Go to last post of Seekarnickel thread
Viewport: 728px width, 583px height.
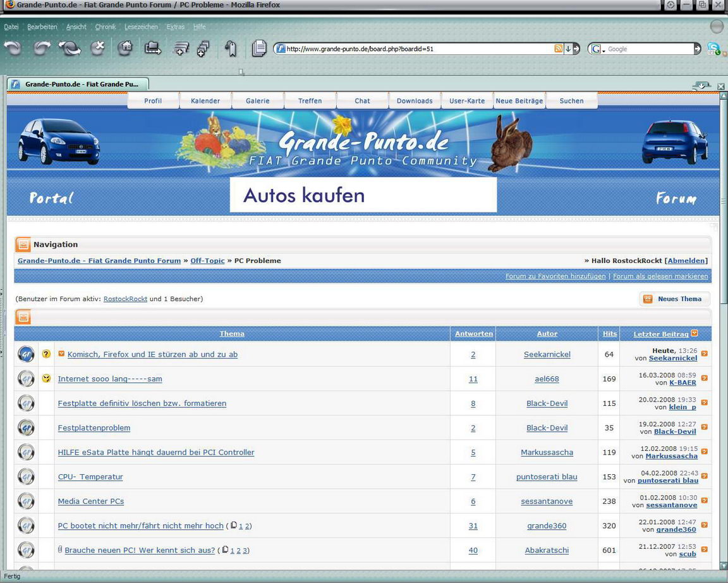(704, 354)
